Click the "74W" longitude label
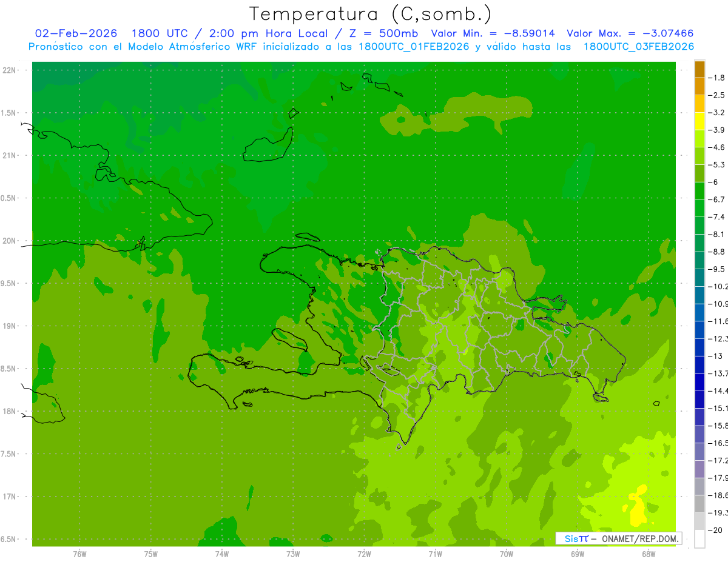Image resolution: width=728 pixels, height=562 pixels. (x=221, y=554)
